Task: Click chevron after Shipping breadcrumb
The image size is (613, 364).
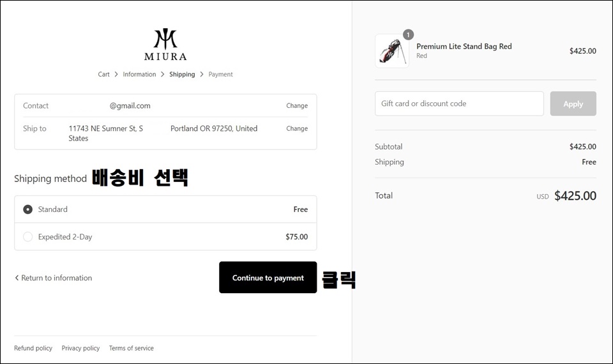Action: (x=202, y=74)
